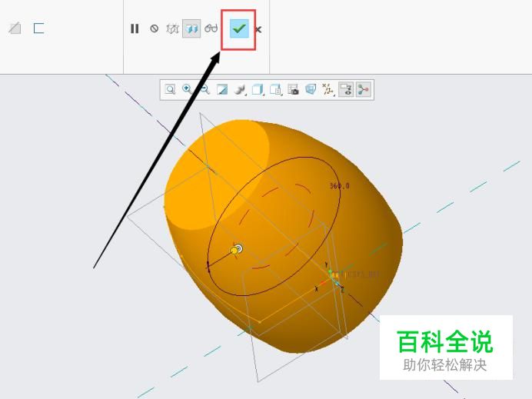This screenshot has height=399, width=532.
Task: Toggle the annotation display button
Action: pyautogui.click(x=346, y=90)
